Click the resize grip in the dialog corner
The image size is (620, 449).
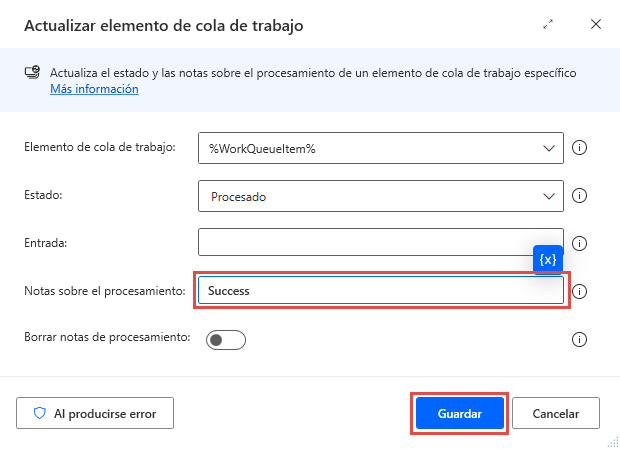click(x=608, y=438)
